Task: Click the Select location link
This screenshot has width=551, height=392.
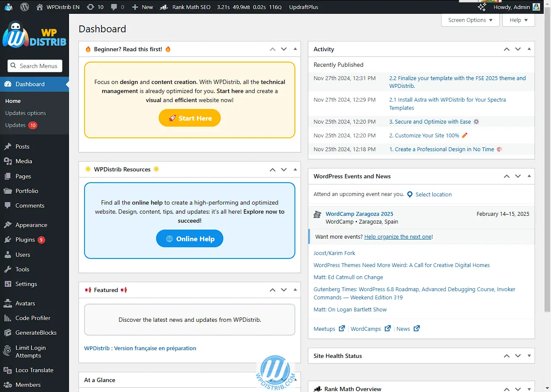Action: pyautogui.click(x=433, y=194)
